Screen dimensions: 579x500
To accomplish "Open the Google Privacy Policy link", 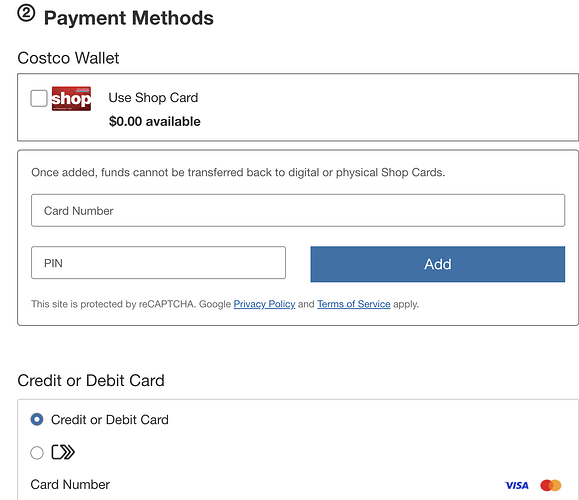I will (x=264, y=304).
